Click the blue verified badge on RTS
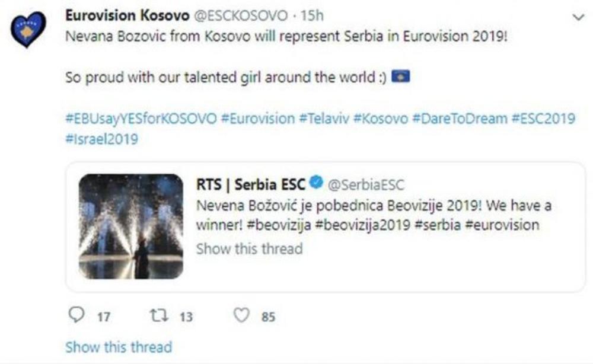Screen dimensions: 593x364 pos(316,184)
